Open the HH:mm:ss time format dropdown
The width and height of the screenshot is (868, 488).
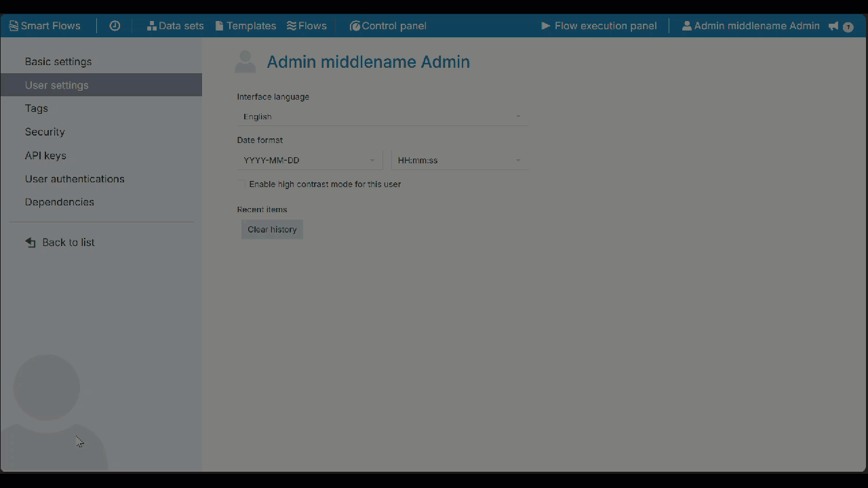(460, 161)
